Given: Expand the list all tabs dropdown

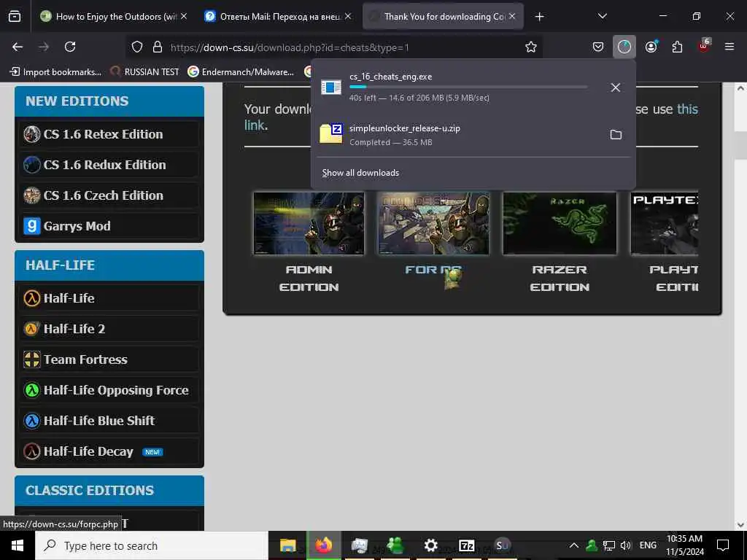Looking at the screenshot, I should (602, 16).
